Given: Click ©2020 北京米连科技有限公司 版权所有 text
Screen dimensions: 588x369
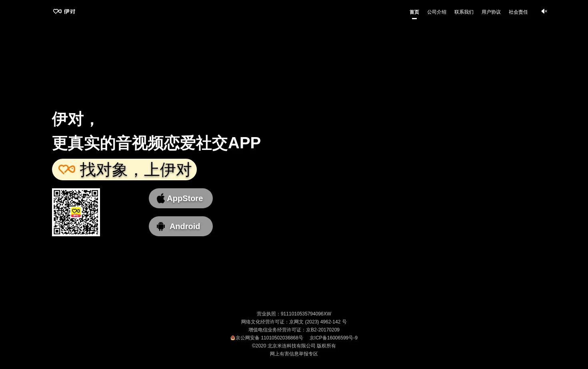Looking at the screenshot, I should point(294,346).
